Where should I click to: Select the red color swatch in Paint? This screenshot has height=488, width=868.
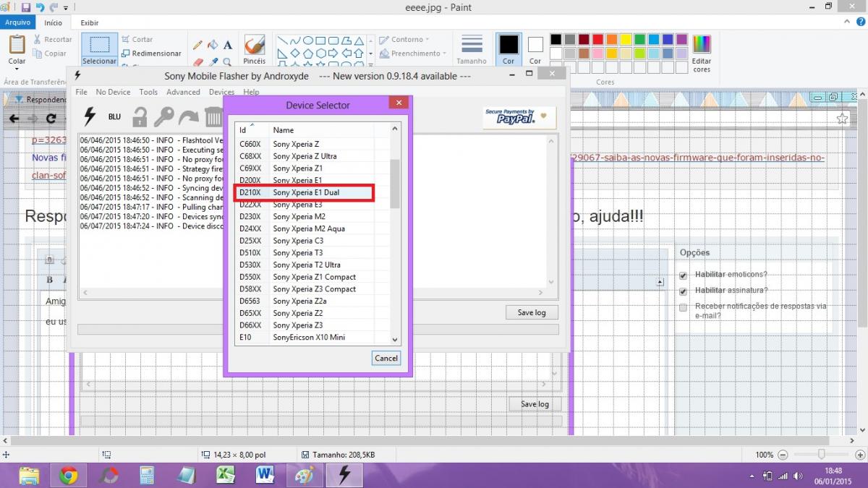click(x=597, y=40)
